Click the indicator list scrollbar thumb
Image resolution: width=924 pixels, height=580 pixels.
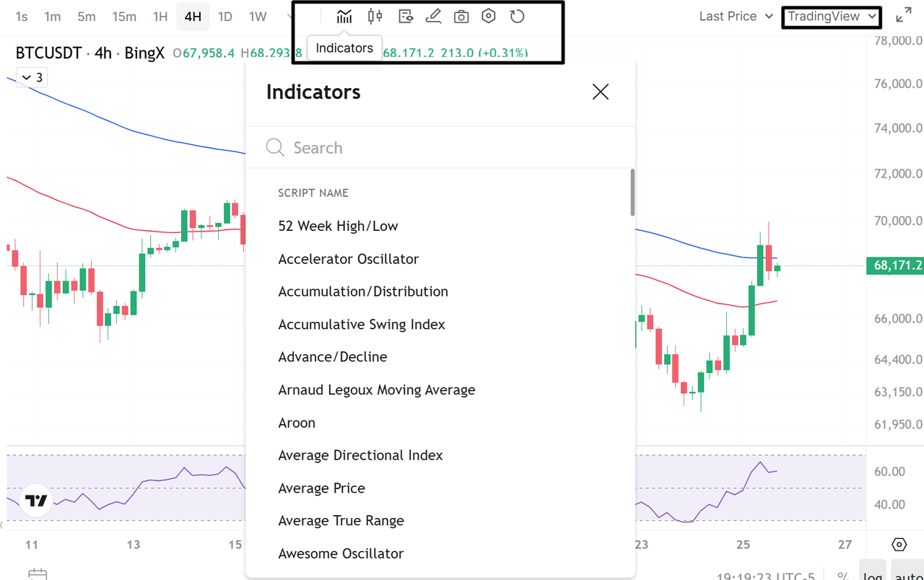click(x=632, y=193)
